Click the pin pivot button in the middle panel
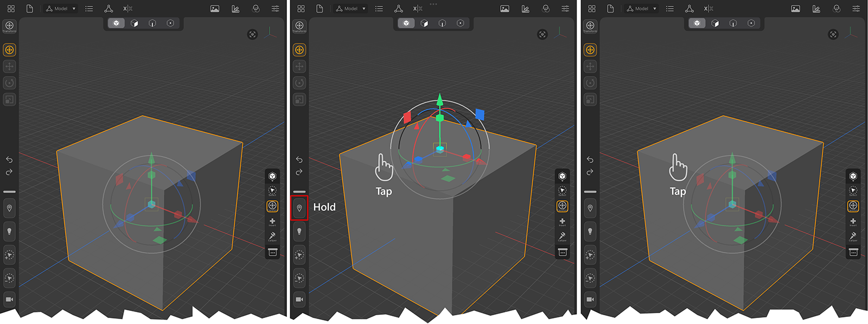The height and width of the screenshot is (324, 868). pyautogui.click(x=299, y=208)
